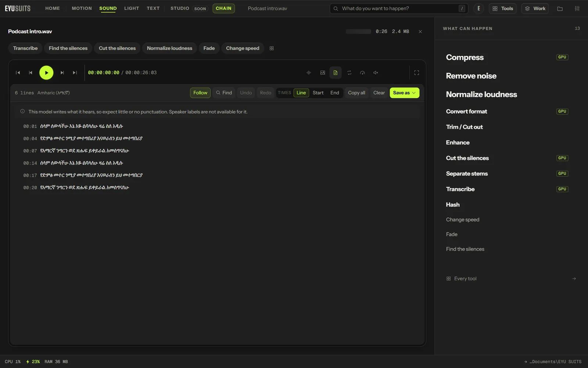Open the mixer sliders icon
This screenshot has width=588, height=368.
tap(577, 8)
